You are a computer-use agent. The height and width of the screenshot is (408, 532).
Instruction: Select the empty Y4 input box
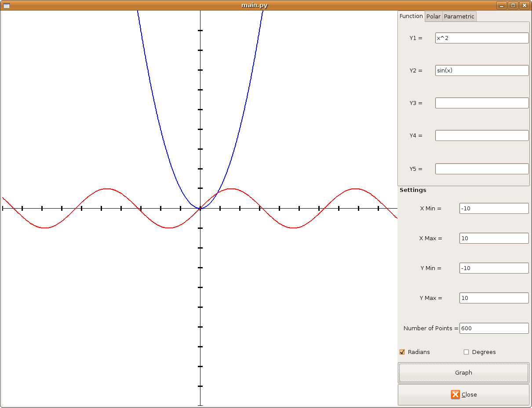[482, 135]
